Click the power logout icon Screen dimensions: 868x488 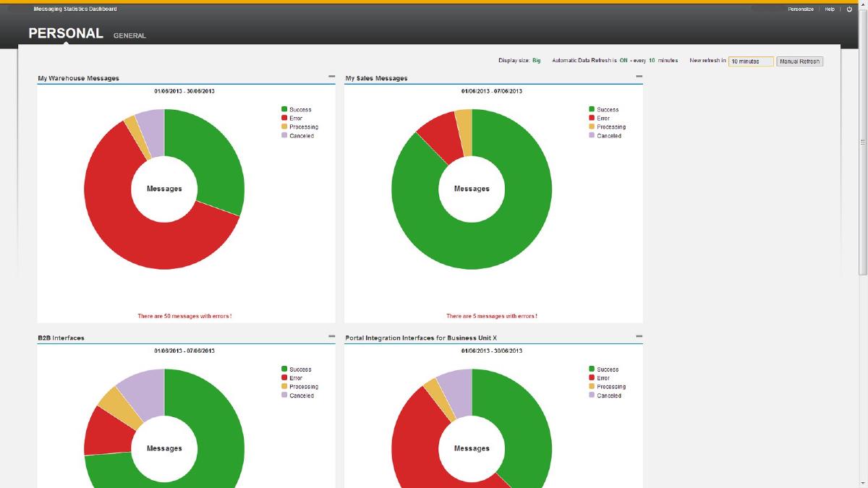(849, 9)
